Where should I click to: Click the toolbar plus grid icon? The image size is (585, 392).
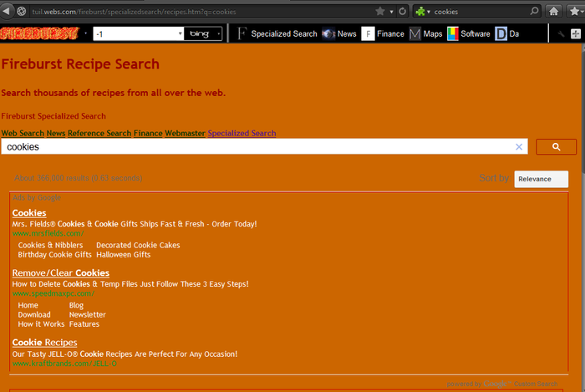[576, 34]
